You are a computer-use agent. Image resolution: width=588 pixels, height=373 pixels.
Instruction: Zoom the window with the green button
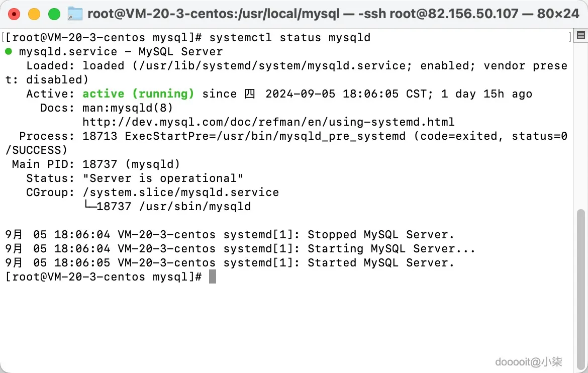[x=54, y=14]
